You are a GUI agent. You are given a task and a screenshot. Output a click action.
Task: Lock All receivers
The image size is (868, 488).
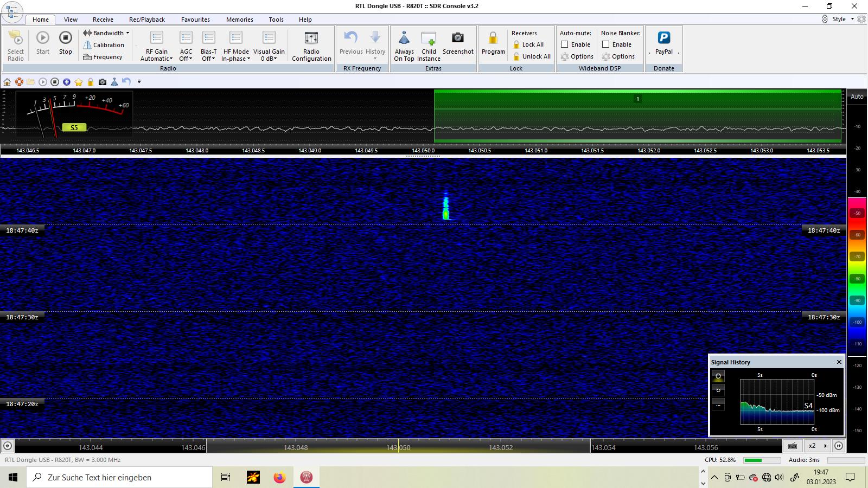tap(528, 44)
